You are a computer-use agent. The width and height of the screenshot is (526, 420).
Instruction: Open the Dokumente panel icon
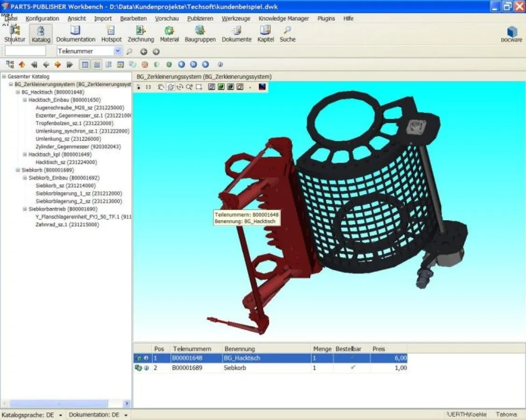236,33
